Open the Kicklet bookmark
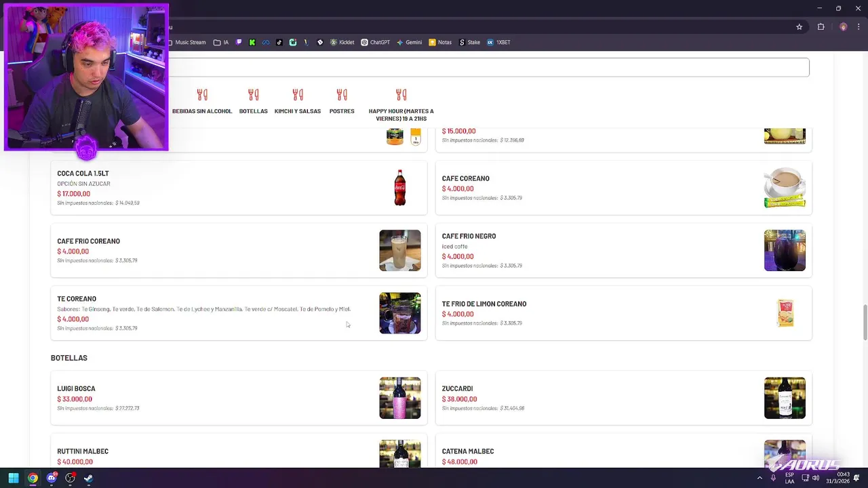The image size is (868, 488). coord(342,42)
